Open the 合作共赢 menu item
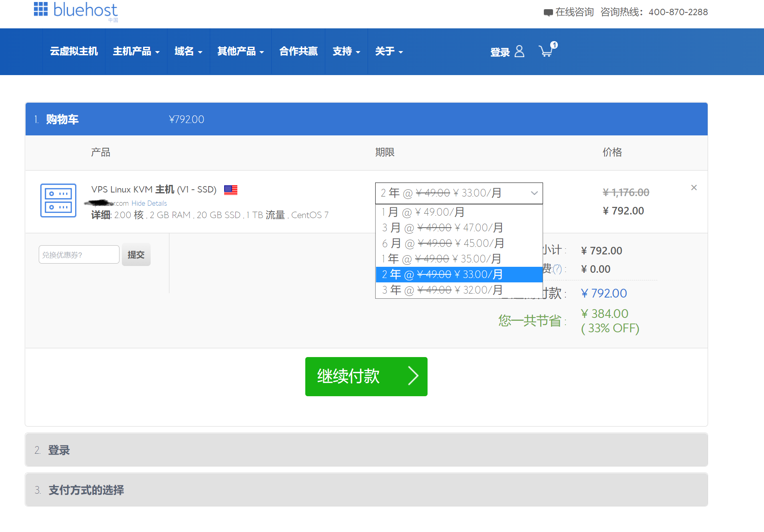 tap(298, 52)
